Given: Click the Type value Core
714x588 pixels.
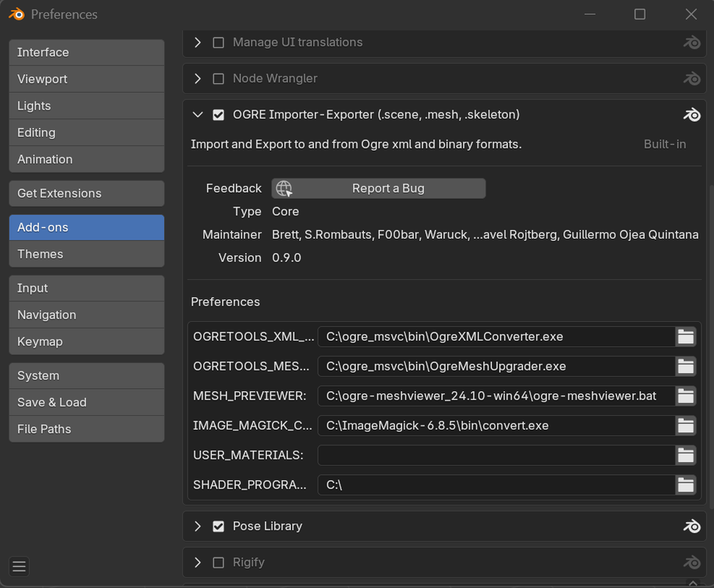Looking at the screenshot, I should 285,212.
